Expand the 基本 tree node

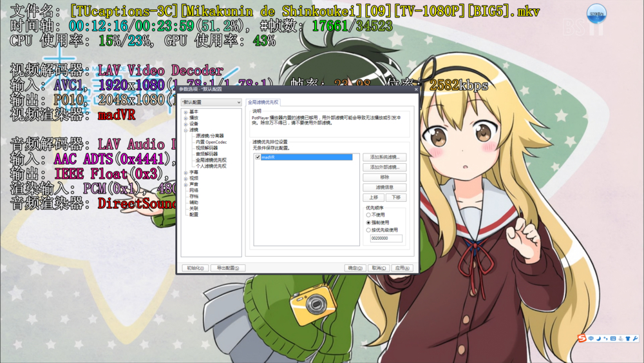tap(185, 112)
